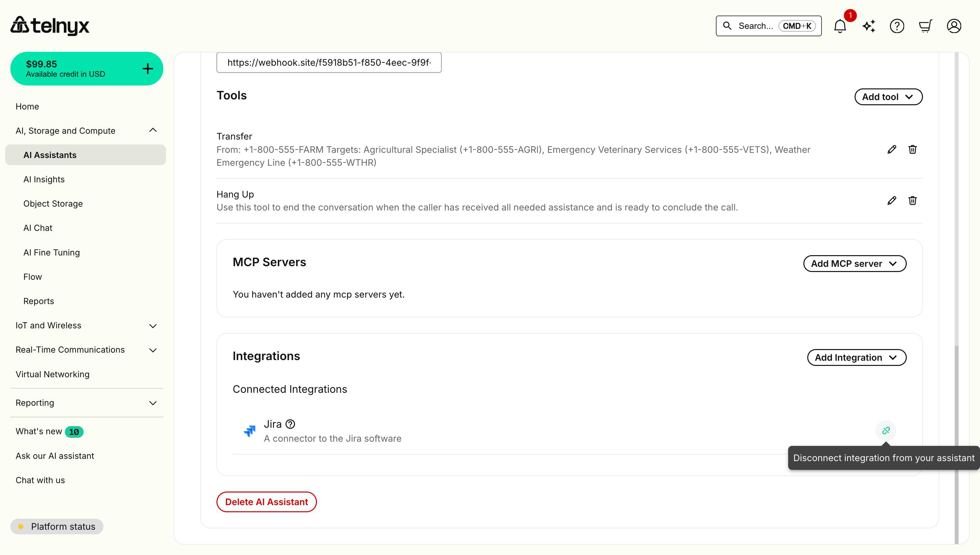Disconnect the Jira integration icon

[x=885, y=430]
